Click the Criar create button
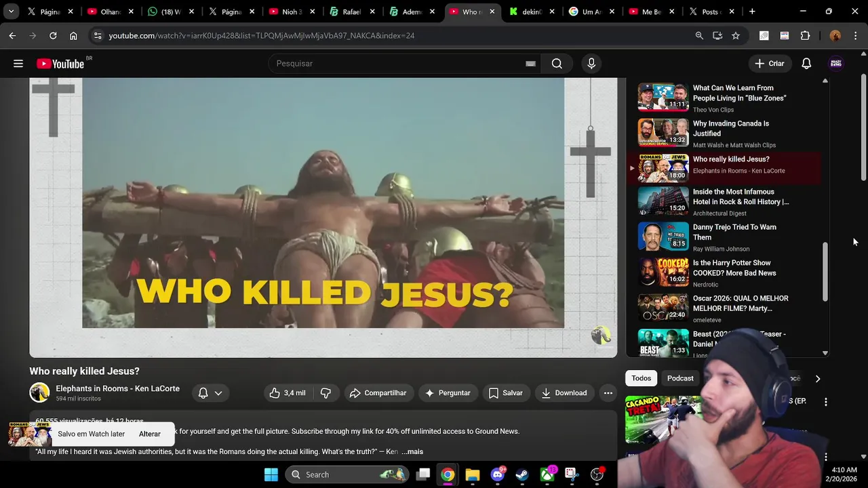Screen dimensions: 868x488 click(770, 64)
